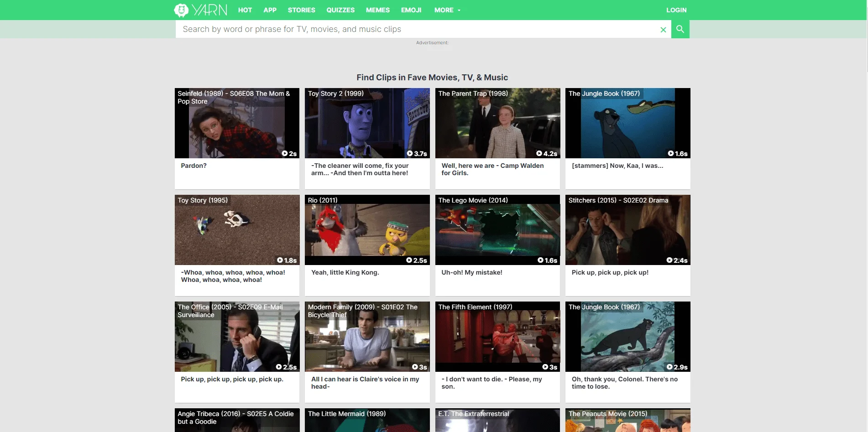
Task: Click the "Pardon?" clip caption
Action: 193,166
